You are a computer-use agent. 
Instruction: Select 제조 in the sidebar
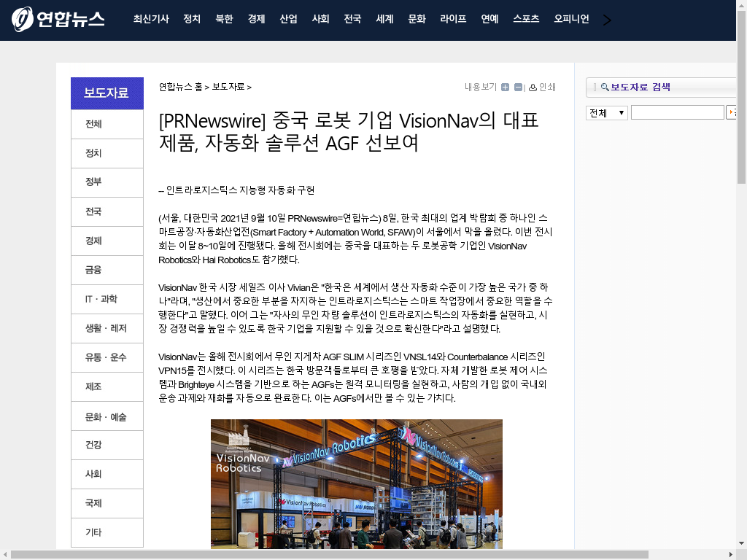[x=107, y=386]
